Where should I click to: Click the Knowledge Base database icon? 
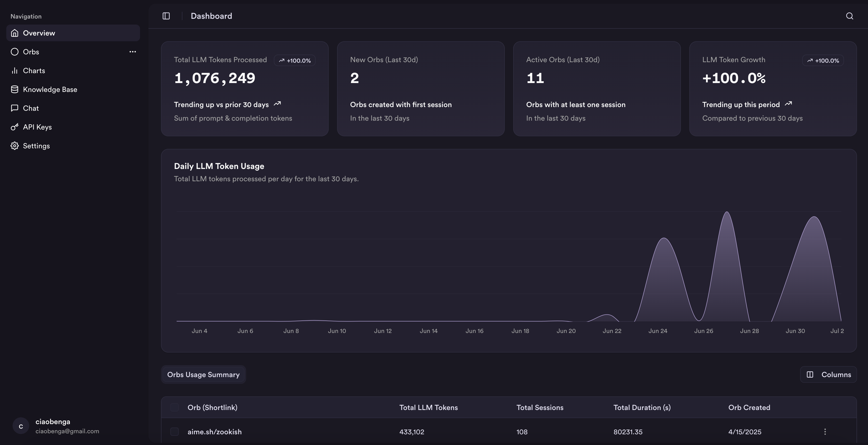coord(14,89)
